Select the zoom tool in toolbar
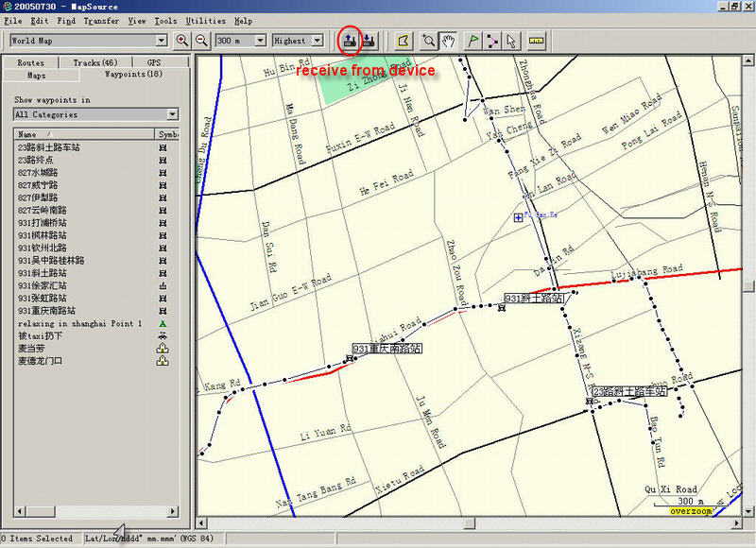756x548 pixels. [x=428, y=41]
